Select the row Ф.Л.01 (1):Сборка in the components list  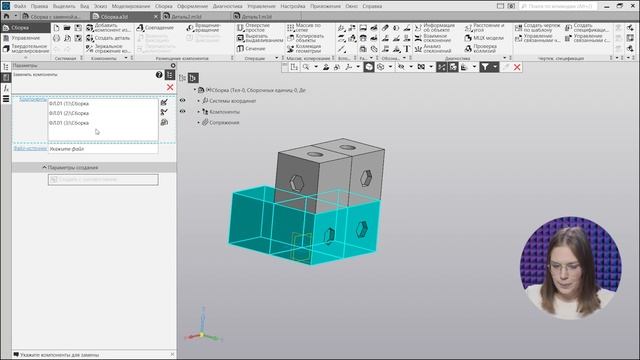click(103, 104)
